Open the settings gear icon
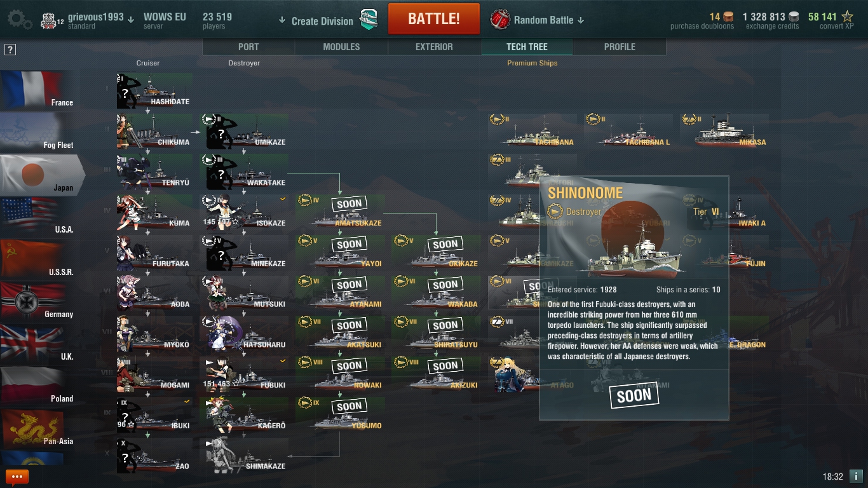Screen dimensions: 868x488 (19, 20)
